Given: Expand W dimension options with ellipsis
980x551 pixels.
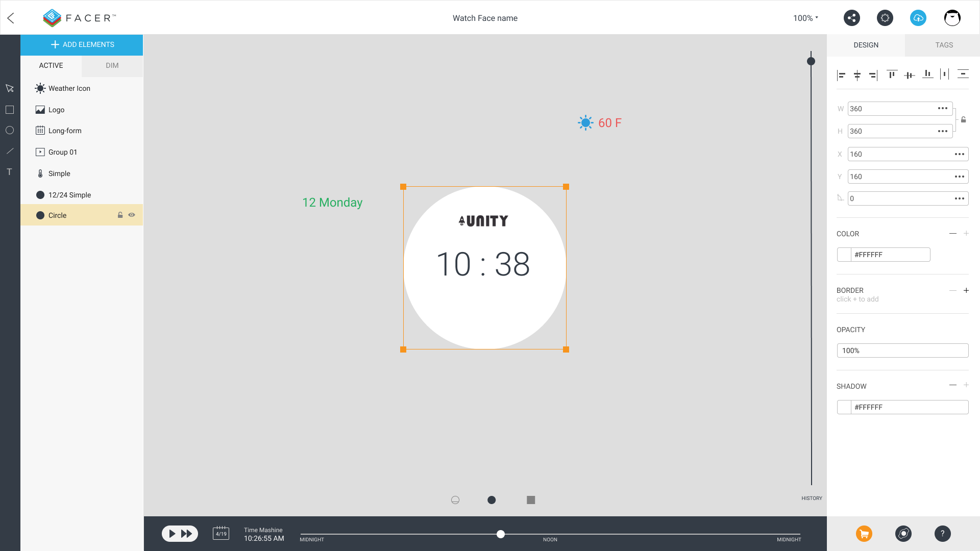Looking at the screenshot, I should [942, 108].
